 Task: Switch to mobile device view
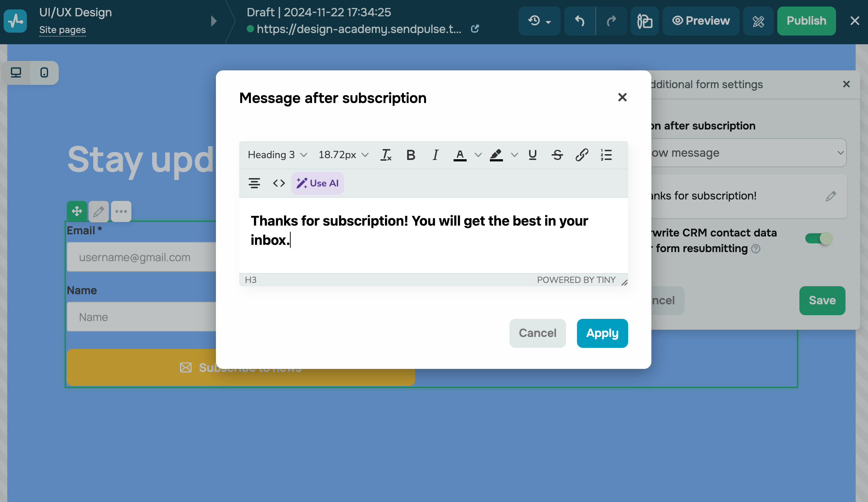(44, 73)
